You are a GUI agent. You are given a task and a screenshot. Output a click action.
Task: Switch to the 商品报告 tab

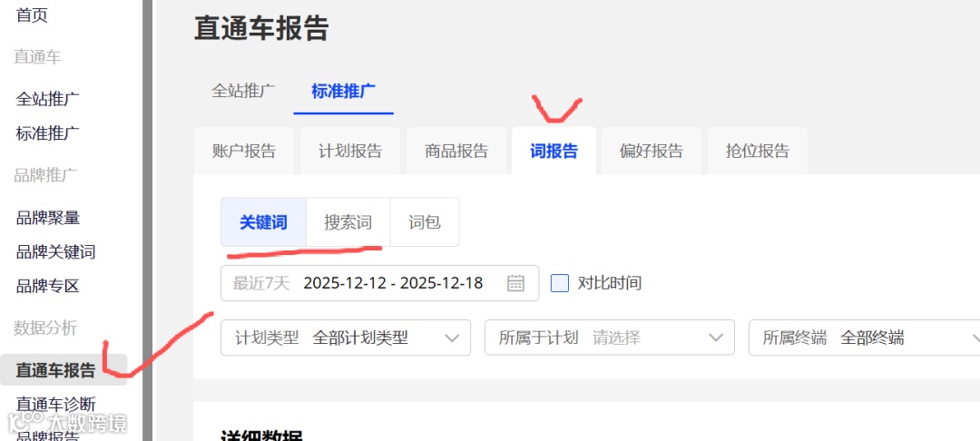(456, 152)
